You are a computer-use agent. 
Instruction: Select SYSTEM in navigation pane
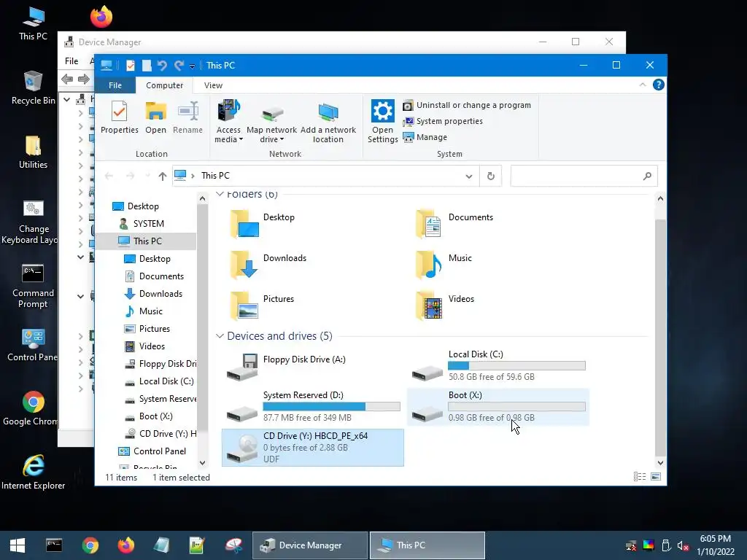point(148,224)
